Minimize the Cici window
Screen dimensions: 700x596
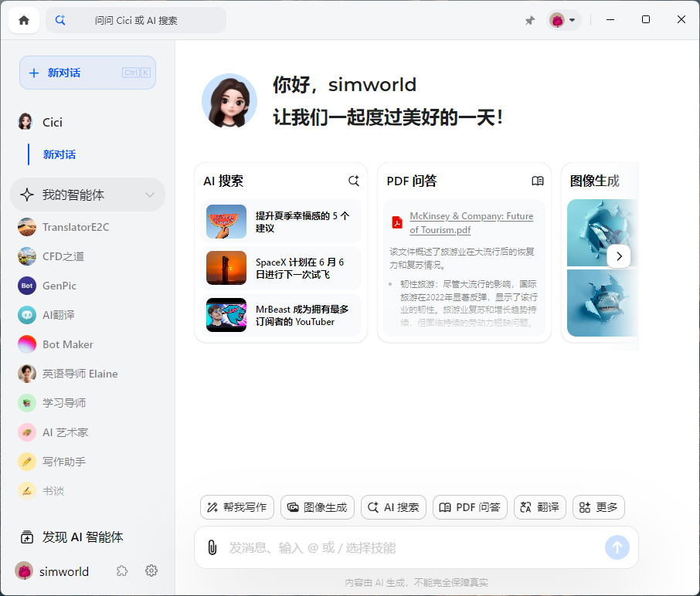click(610, 19)
